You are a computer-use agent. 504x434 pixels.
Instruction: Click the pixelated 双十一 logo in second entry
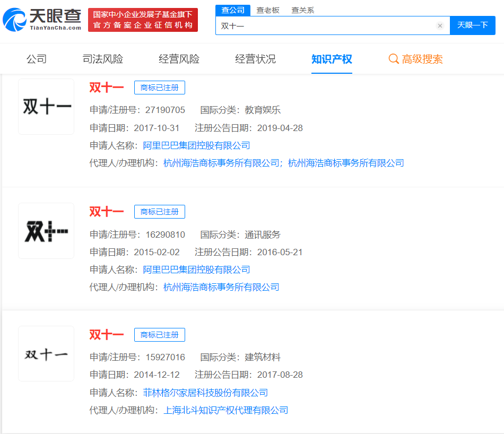46,230
